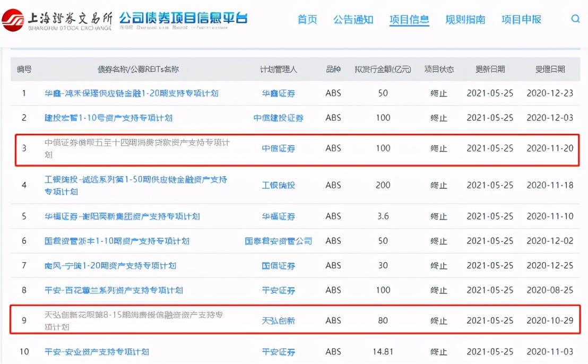Click acceptance date 2020-12-25
This screenshot has width=588, height=364.
[550, 266]
